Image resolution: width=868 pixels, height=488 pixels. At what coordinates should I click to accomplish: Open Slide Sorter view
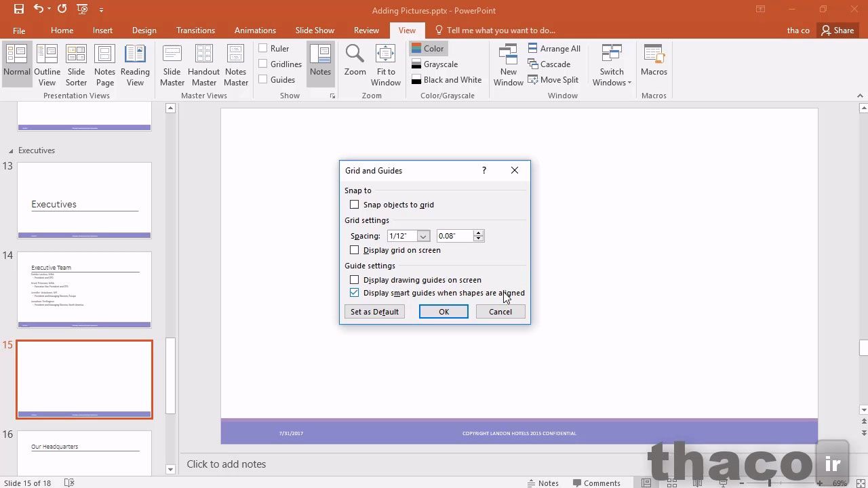(76, 65)
